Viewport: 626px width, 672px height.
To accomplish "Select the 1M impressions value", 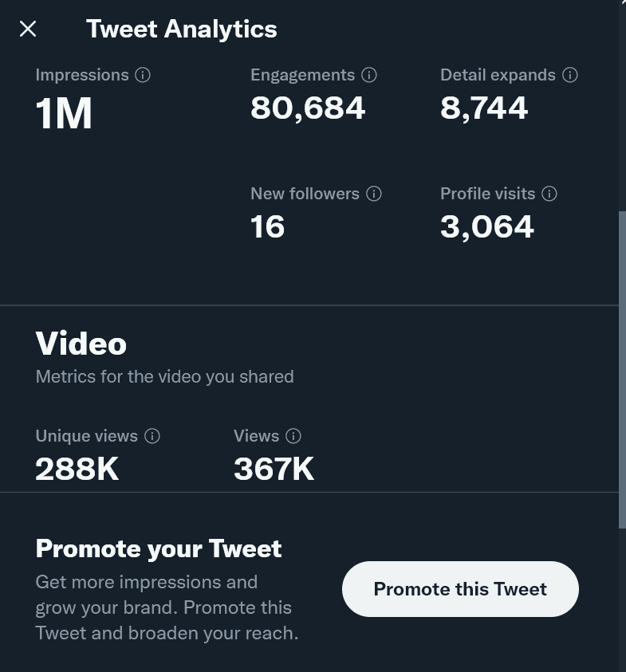I will (64, 114).
